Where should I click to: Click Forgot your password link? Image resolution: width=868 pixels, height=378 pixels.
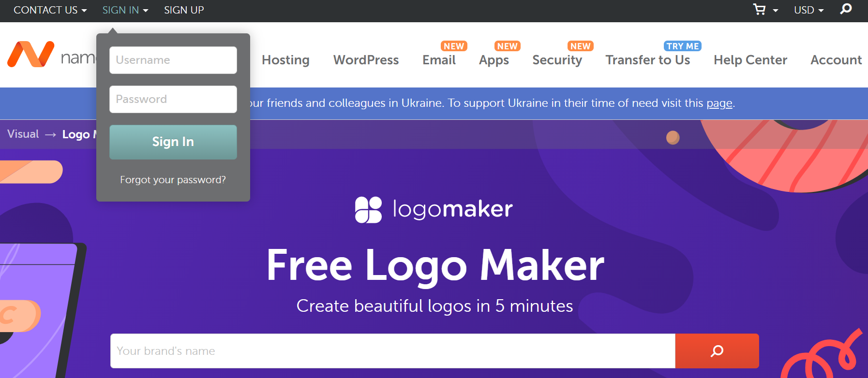pos(173,180)
